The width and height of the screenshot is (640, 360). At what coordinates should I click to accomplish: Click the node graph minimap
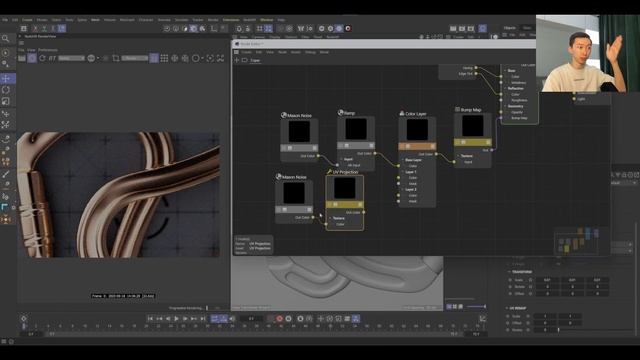[577, 240]
